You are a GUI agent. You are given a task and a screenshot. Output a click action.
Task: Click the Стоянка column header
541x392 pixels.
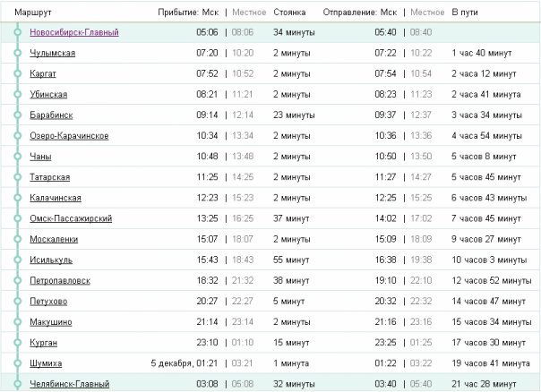[289, 13]
